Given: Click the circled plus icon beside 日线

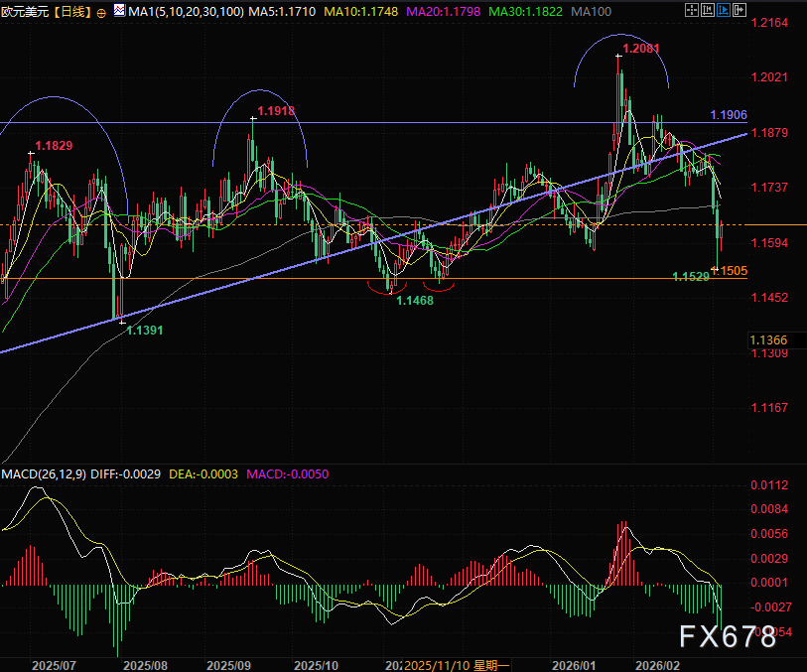Looking at the screenshot, I should pos(105,13).
